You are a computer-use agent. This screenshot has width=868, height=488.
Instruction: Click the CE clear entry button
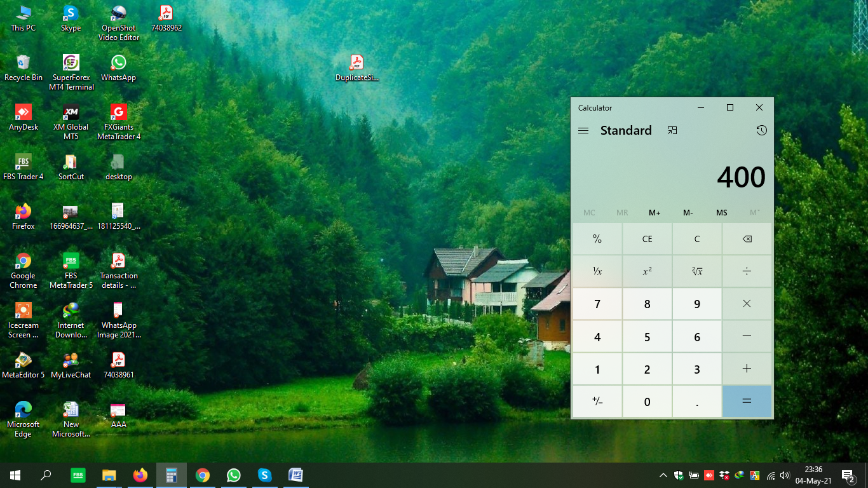(x=647, y=239)
